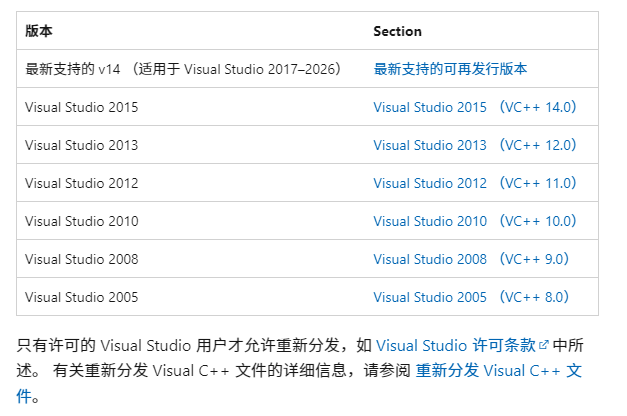
Task: Select version cell Visual Studio 2005
Action: (82, 297)
